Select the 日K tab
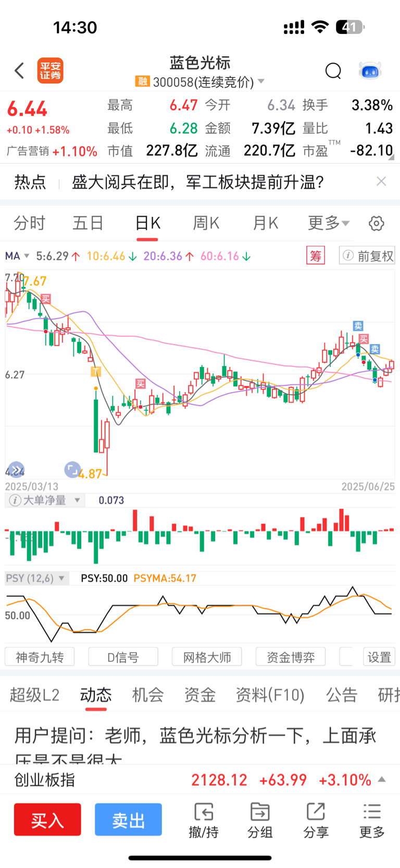This screenshot has height=868, width=400. coord(147,223)
